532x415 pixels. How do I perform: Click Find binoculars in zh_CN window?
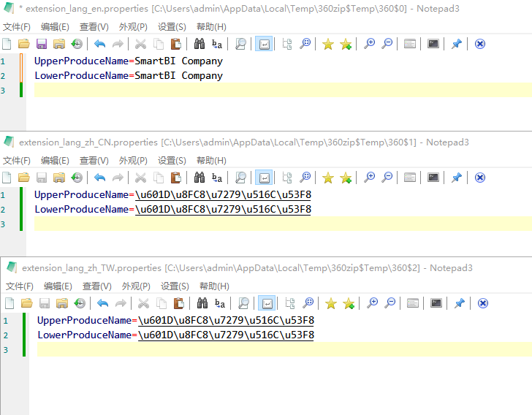(x=199, y=178)
